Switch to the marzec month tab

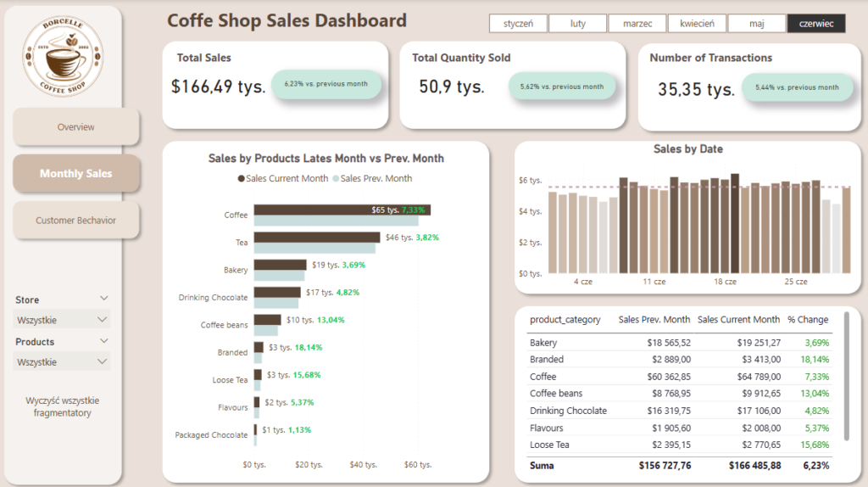(x=637, y=24)
